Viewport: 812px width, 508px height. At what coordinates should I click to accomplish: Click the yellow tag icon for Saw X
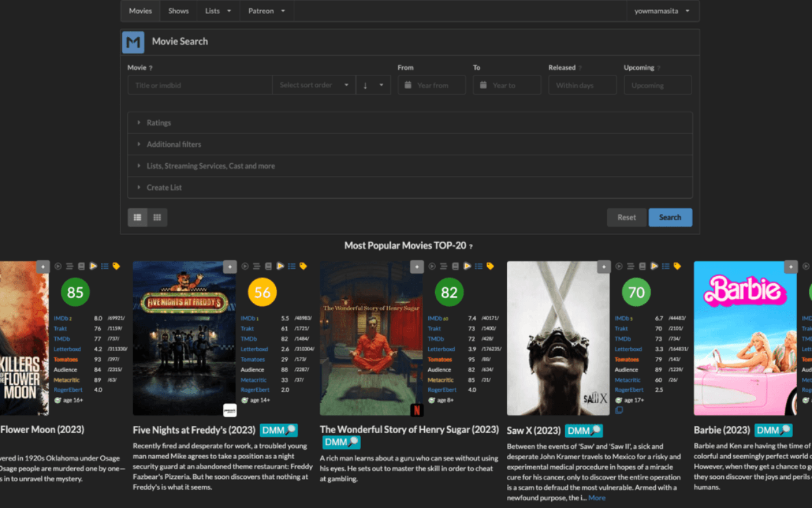coord(678,267)
